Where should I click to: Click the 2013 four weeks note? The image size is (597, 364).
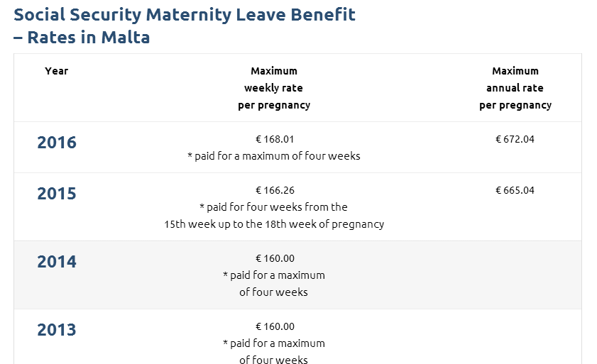274,352
